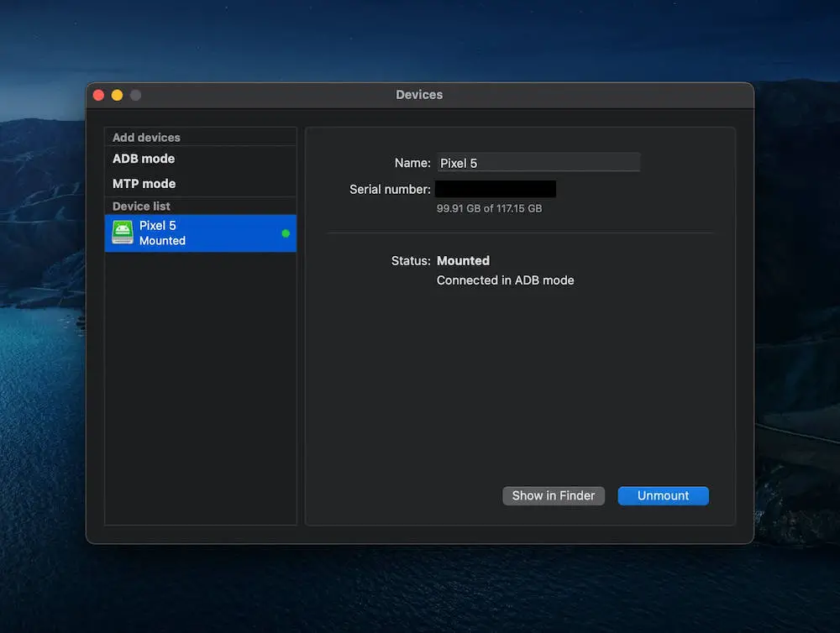The image size is (840, 633).
Task: Select ADB mode in Add devices
Action: pos(144,159)
